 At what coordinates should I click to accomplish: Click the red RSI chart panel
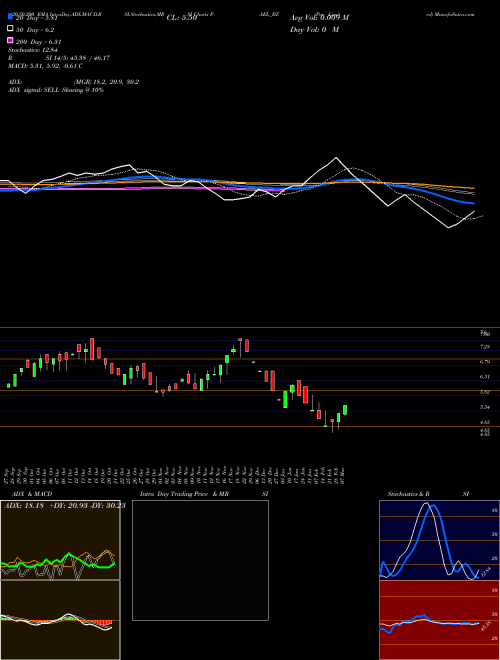tap(439, 620)
